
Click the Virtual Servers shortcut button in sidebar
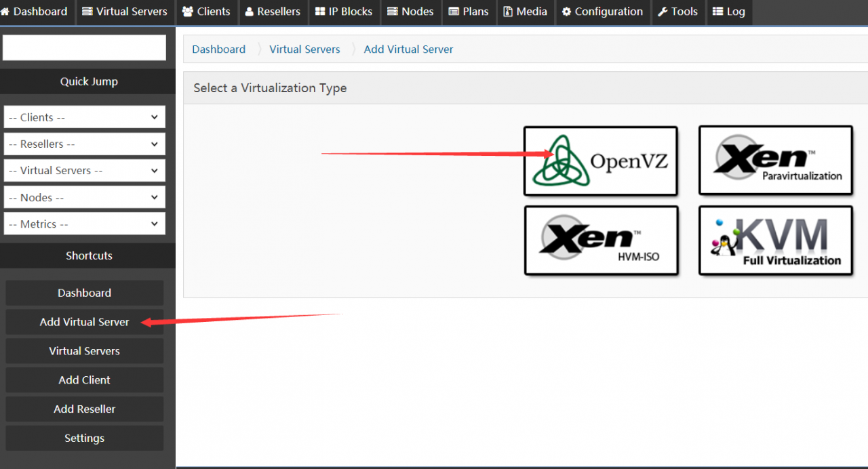85,351
